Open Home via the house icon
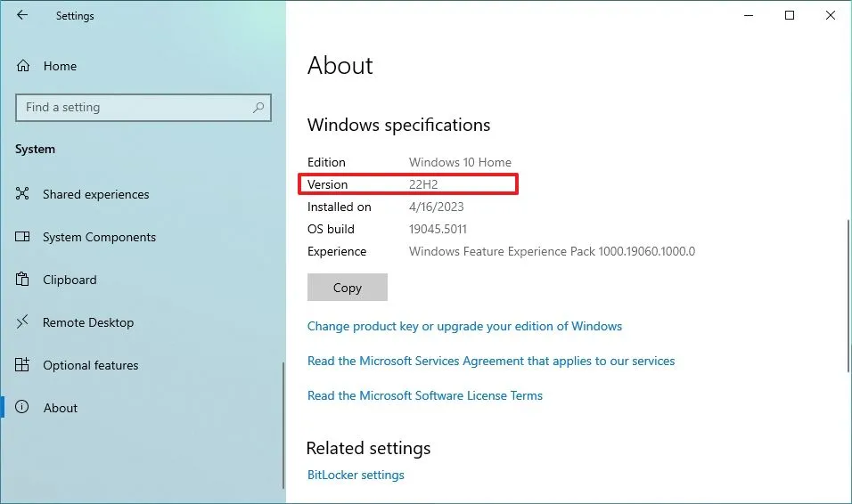The image size is (852, 504). tap(23, 66)
